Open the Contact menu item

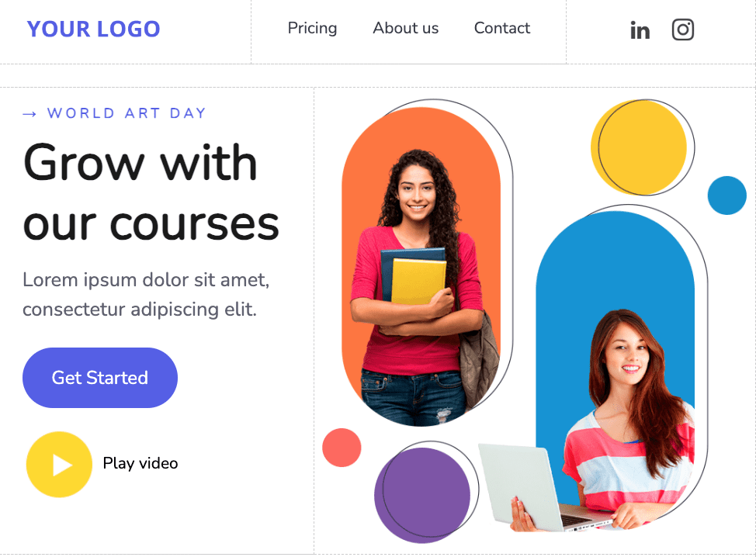[502, 28]
